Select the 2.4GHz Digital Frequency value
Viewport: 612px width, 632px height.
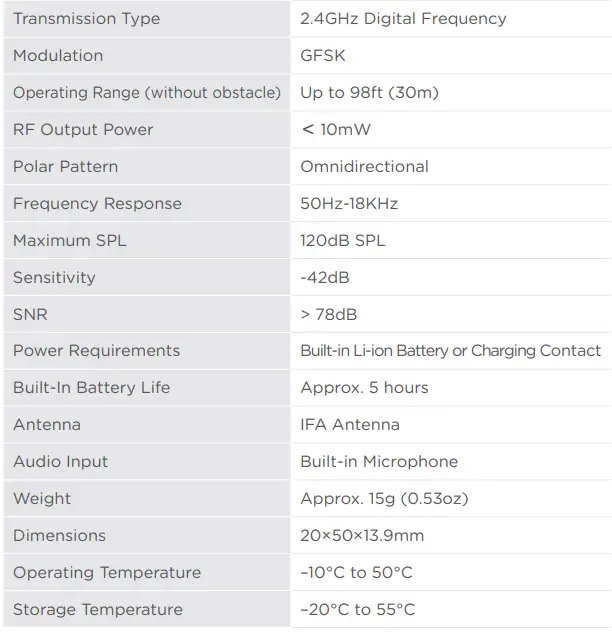(403, 19)
